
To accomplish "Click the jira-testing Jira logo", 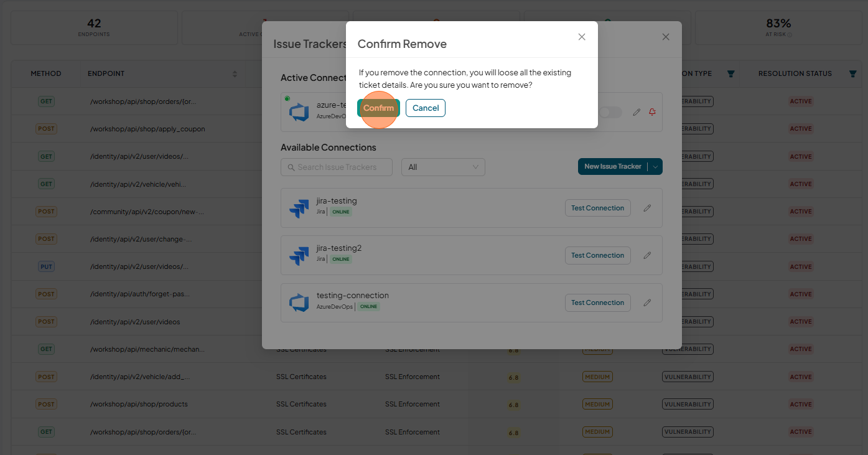I will click(299, 208).
